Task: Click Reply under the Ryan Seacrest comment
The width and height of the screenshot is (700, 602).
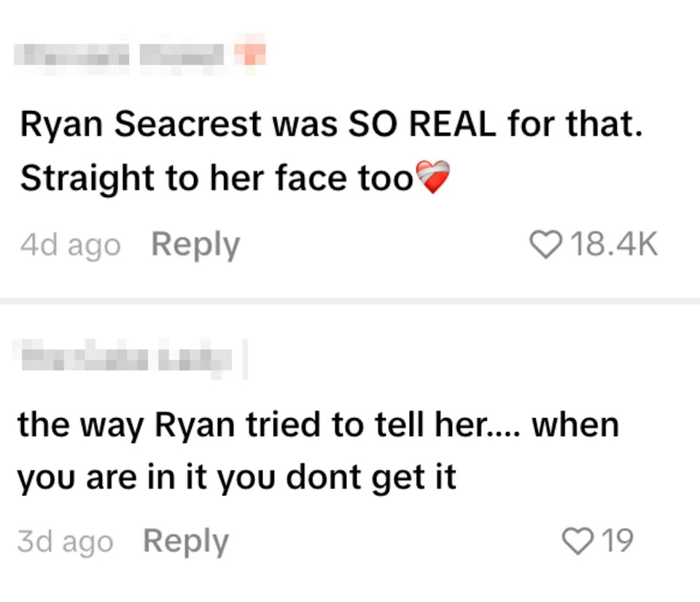Action: point(195,245)
